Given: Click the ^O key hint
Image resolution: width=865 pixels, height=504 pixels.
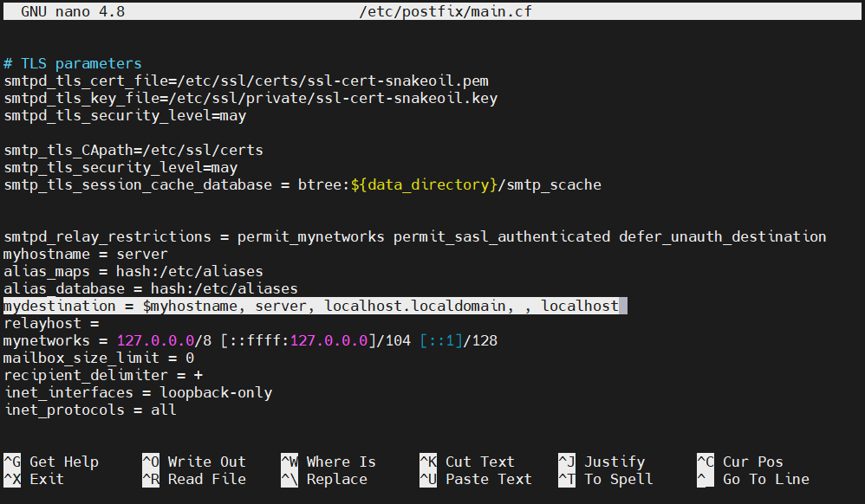Looking at the screenshot, I should click(x=151, y=462).
